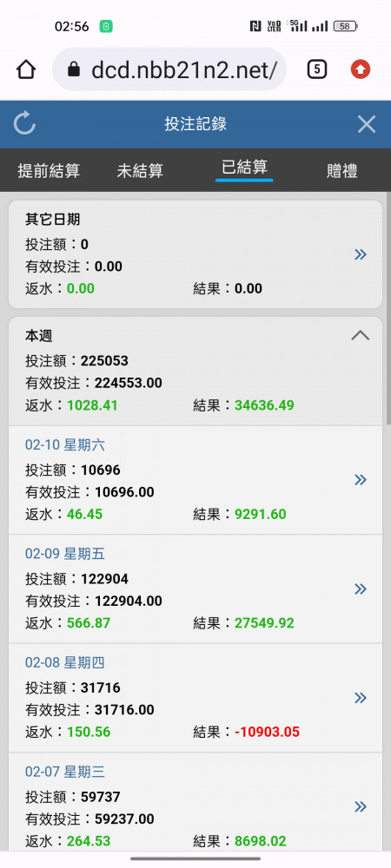Open details arrow for 02-08 星期四

tap(361, 698)
